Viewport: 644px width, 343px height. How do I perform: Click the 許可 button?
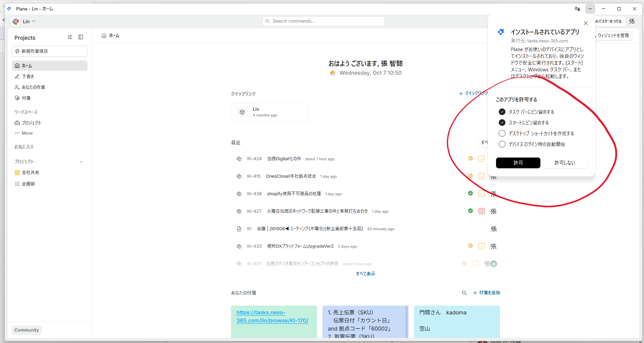click(518, 163)
